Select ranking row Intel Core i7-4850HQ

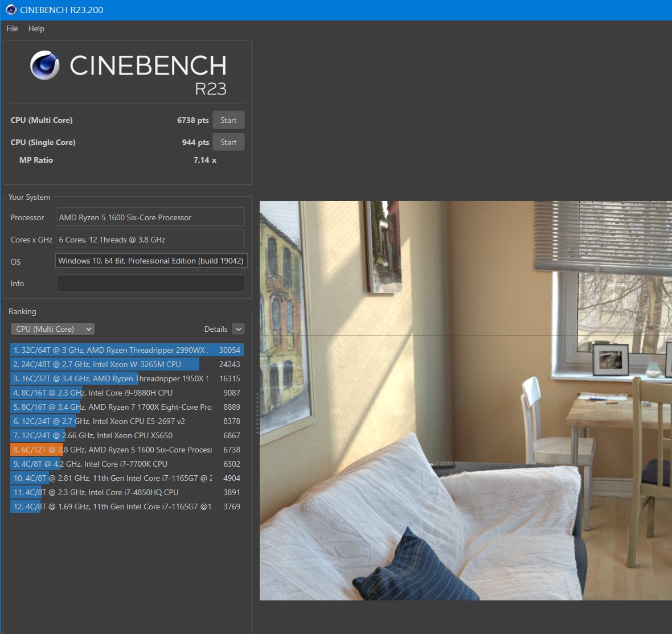tap(127, 492)
